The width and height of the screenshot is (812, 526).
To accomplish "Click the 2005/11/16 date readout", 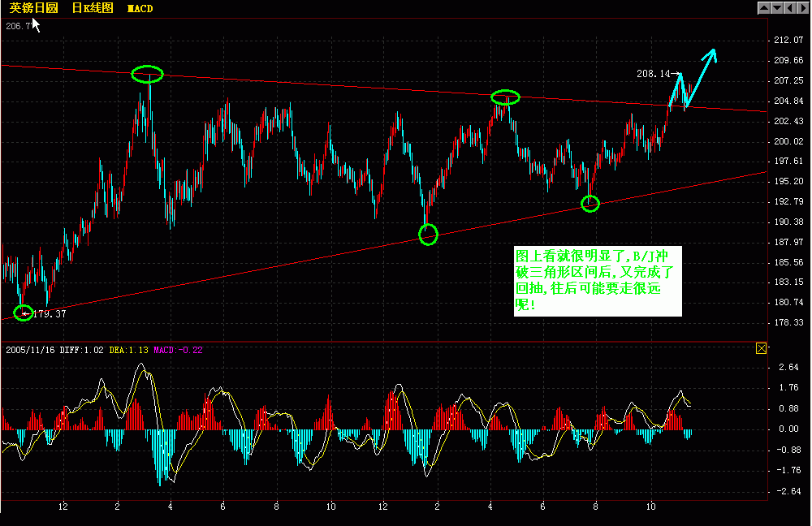I will [x=30, y=350].
